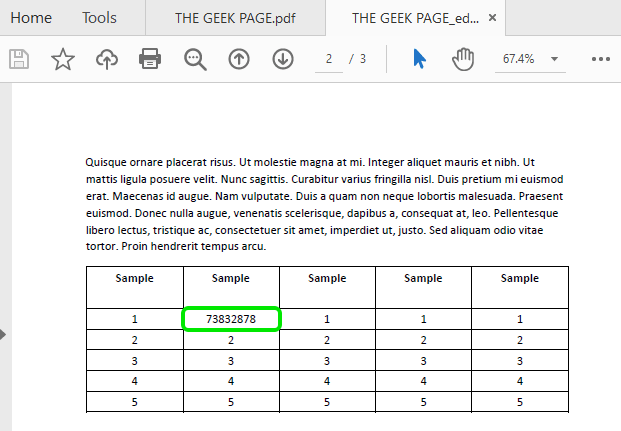The width and height of the screenshot is (621, 431).
Task: Expand the left navigation pane arrow
Action: [3, 334]
